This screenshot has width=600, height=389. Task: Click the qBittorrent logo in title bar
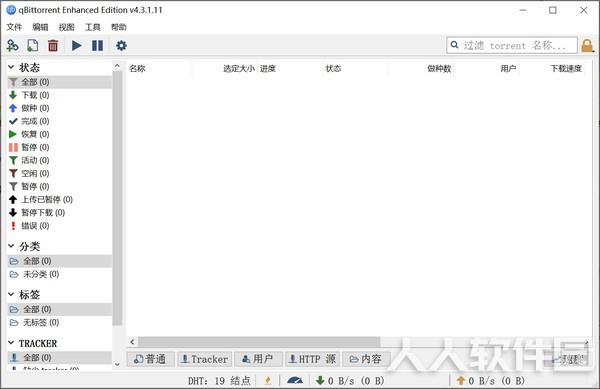pyautogui.click(x=11, y=10)
